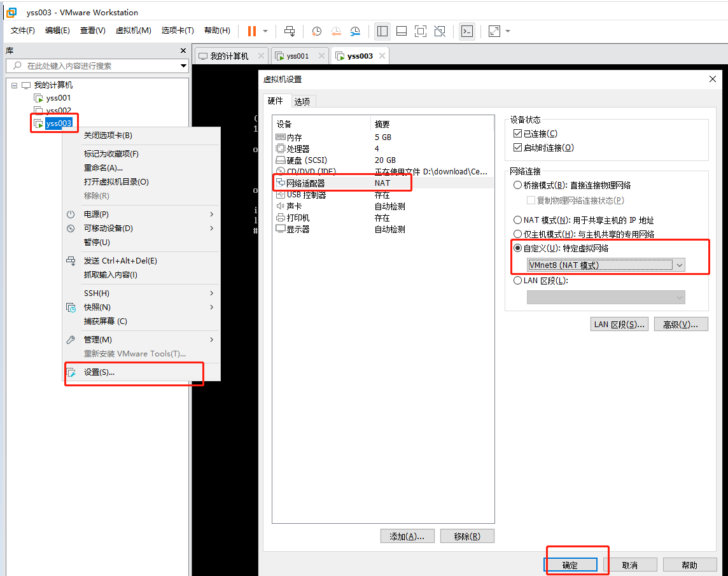Select the 显示器 device row
Image resolution: width=728 pixels, height=576 pixels.
tap(383, 230)
